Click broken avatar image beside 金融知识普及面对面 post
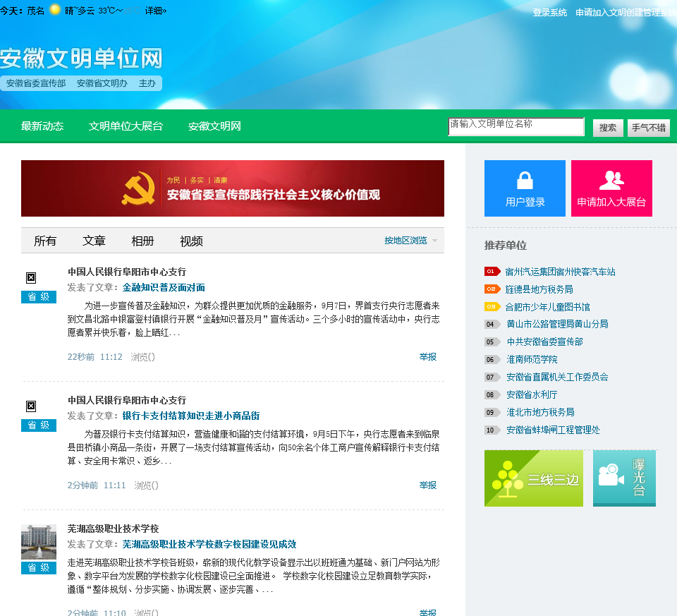The height and width of the screenshot is (616, 677). click(x=31, y=278)
